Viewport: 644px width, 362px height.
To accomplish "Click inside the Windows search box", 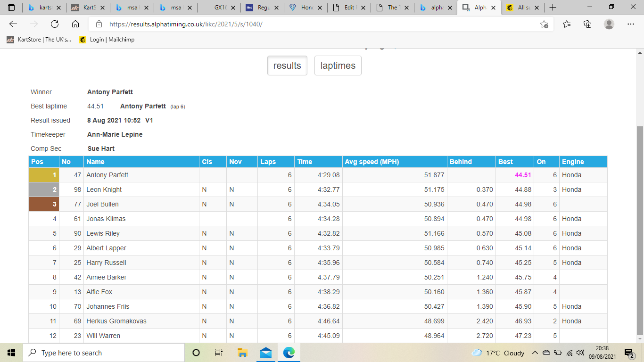I will tap(94, 353).
